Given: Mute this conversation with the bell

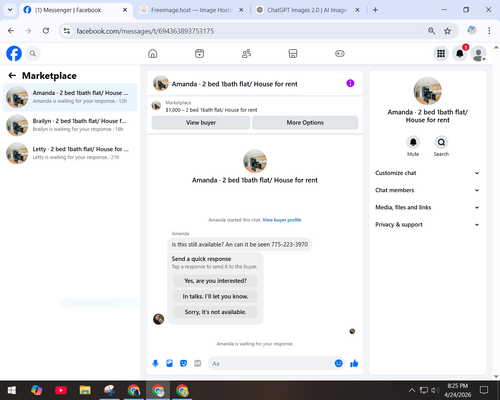Looking at the screenshot, I should click(413, 142).
